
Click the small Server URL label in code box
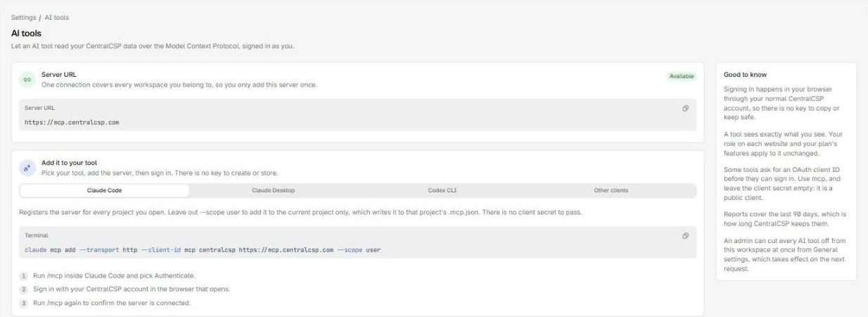(x=39, y=108)
